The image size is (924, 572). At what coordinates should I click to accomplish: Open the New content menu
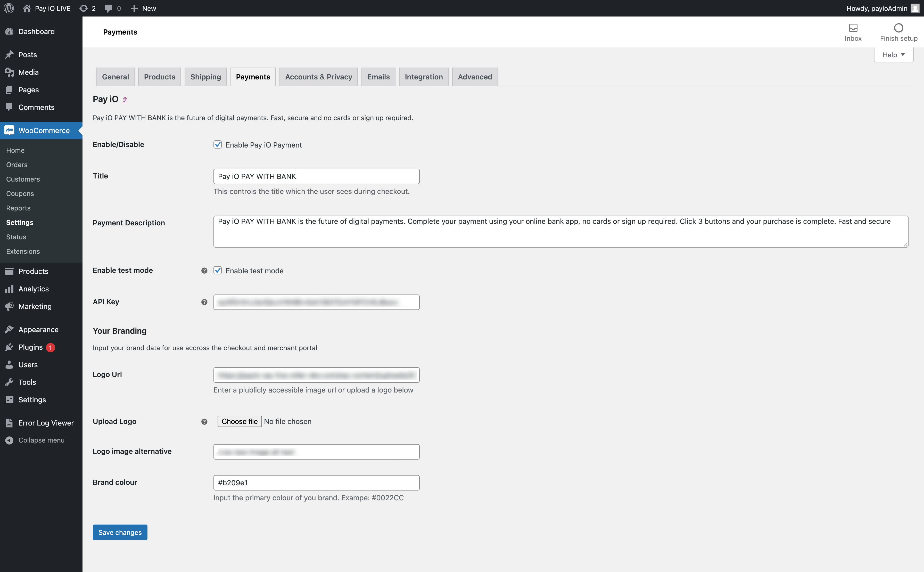coord(144,8)
